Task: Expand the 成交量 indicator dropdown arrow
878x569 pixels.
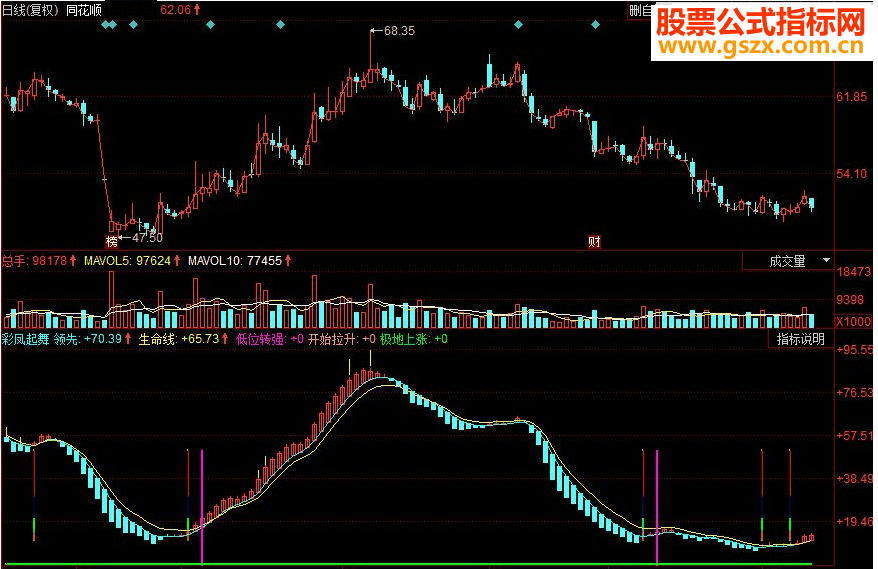Action: pos(826,260)
